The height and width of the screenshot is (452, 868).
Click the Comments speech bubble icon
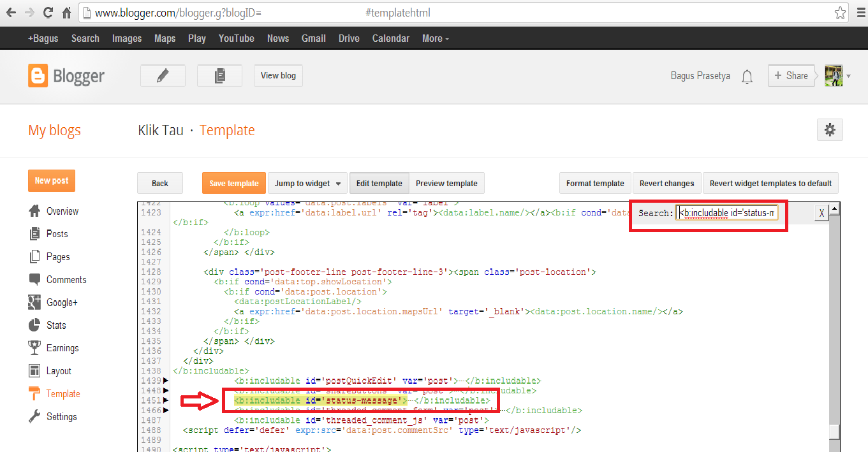34,280
